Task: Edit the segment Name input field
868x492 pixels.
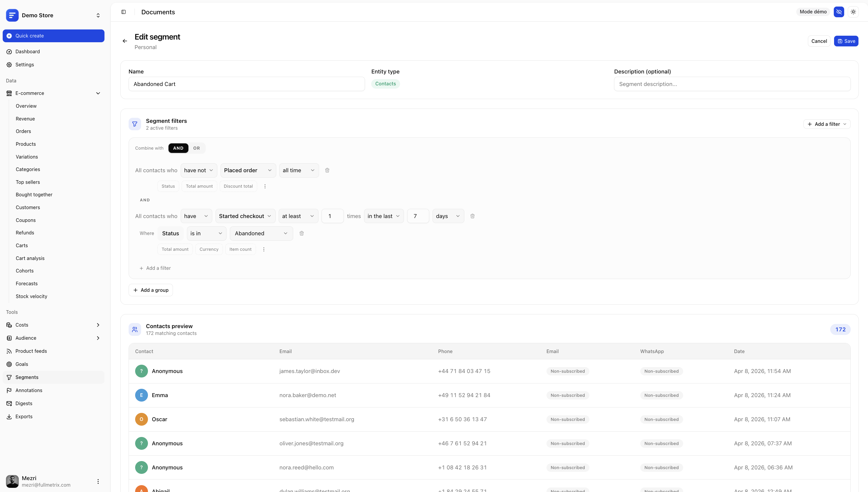Action: [x=246, y=84]
